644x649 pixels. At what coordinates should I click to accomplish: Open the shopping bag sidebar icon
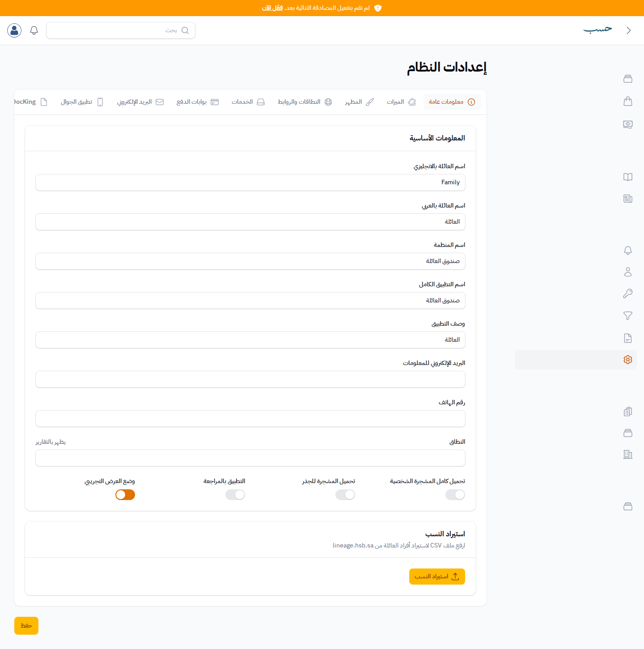(x=628, y=101)
